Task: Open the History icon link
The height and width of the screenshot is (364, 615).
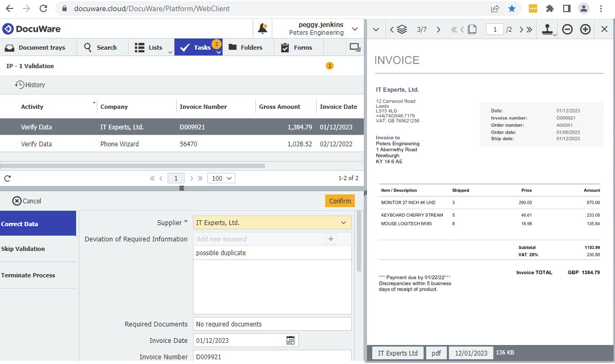Action: point(30,85)
